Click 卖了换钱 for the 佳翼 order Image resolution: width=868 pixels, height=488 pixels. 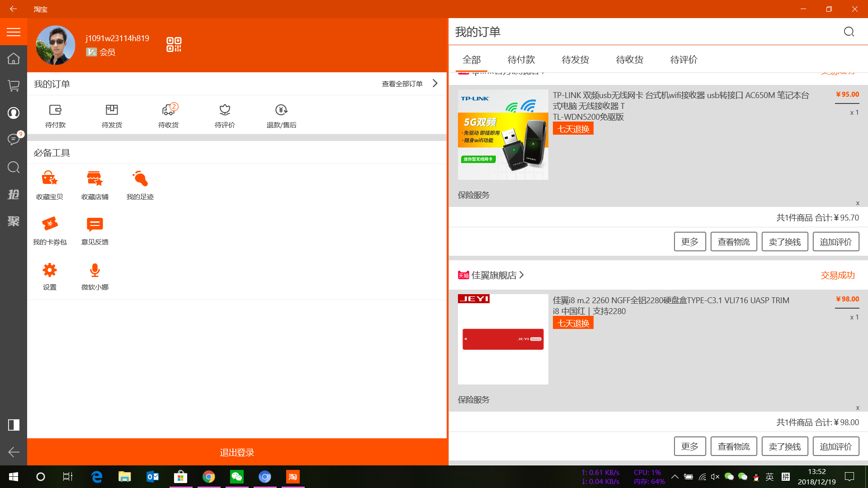(785, 446)
